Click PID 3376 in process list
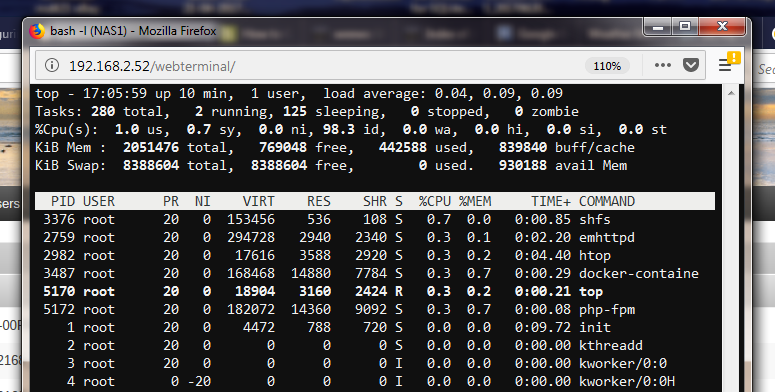The width and height of the screenshot is (775, 392). coord(59,219)
